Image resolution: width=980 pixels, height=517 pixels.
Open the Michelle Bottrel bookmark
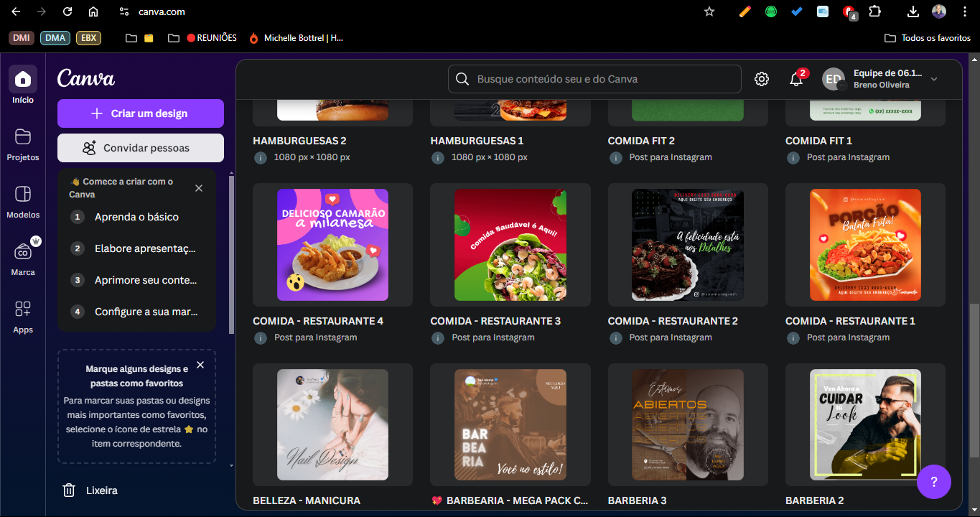(x=296, y=38)
